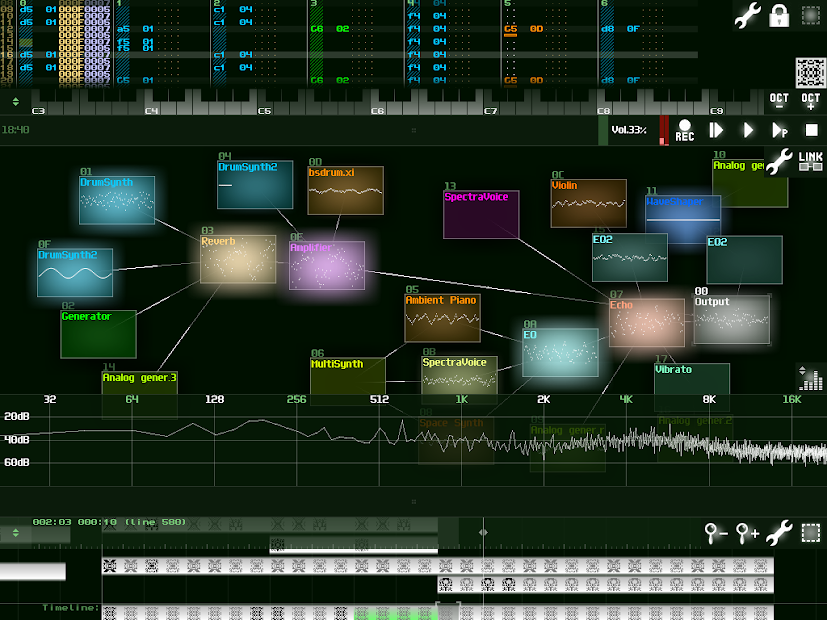Zoom out the timeline with magnifier minus

click(716, 533)
